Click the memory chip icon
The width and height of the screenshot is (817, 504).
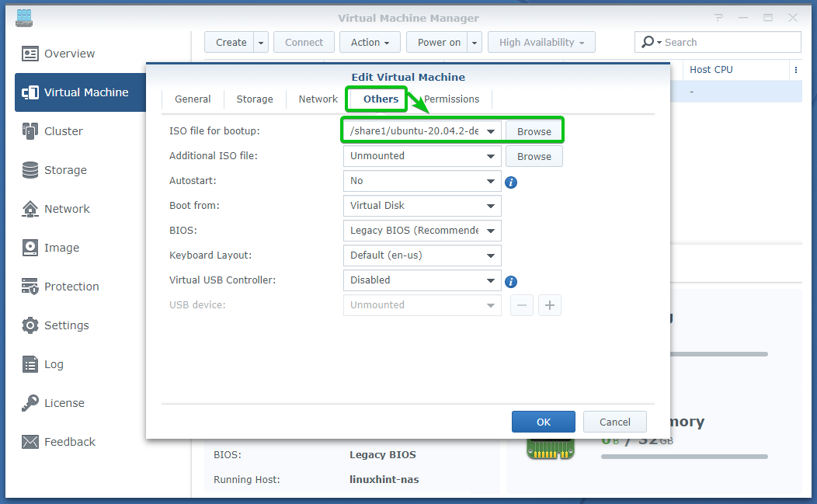550,448
